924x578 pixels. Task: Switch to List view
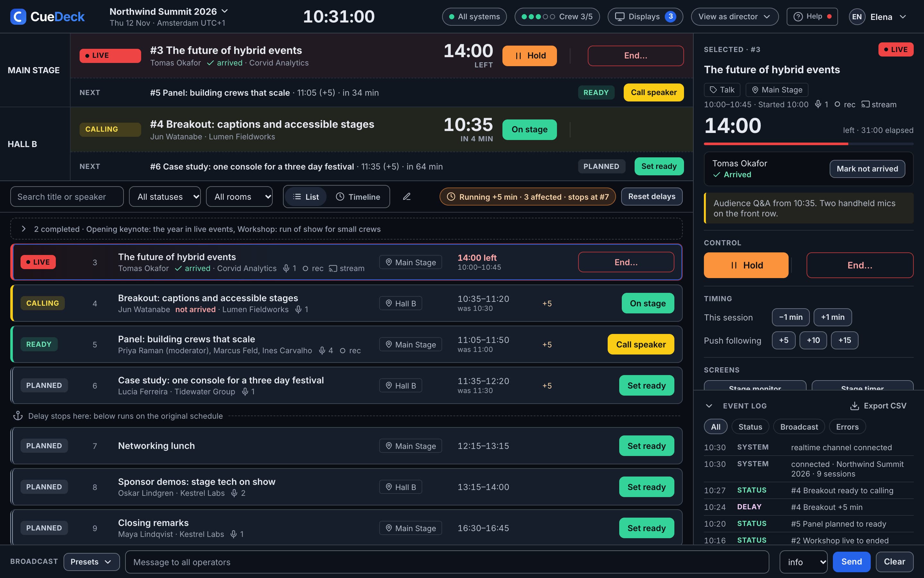click(x=305, y=197)
